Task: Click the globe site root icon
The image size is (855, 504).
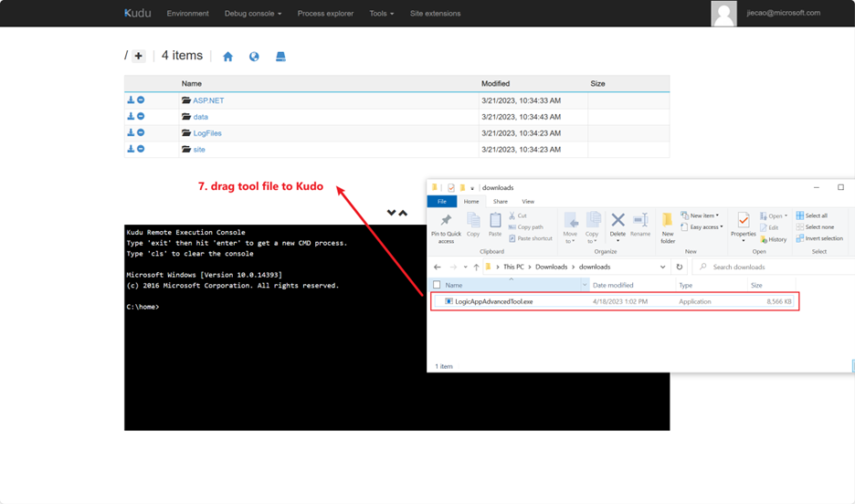Action: 254,57
